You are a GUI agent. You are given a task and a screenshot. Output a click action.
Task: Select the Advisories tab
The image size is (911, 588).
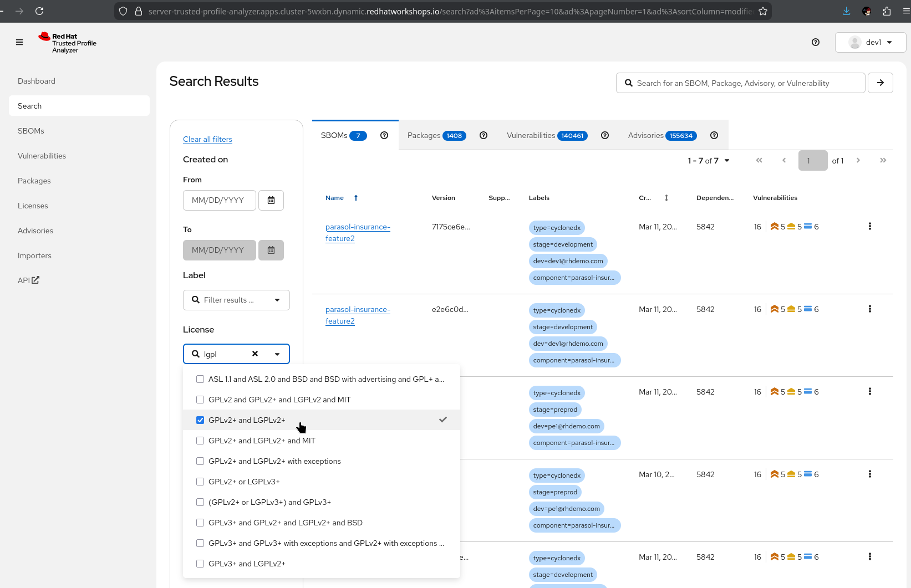(x=645, y=135)
